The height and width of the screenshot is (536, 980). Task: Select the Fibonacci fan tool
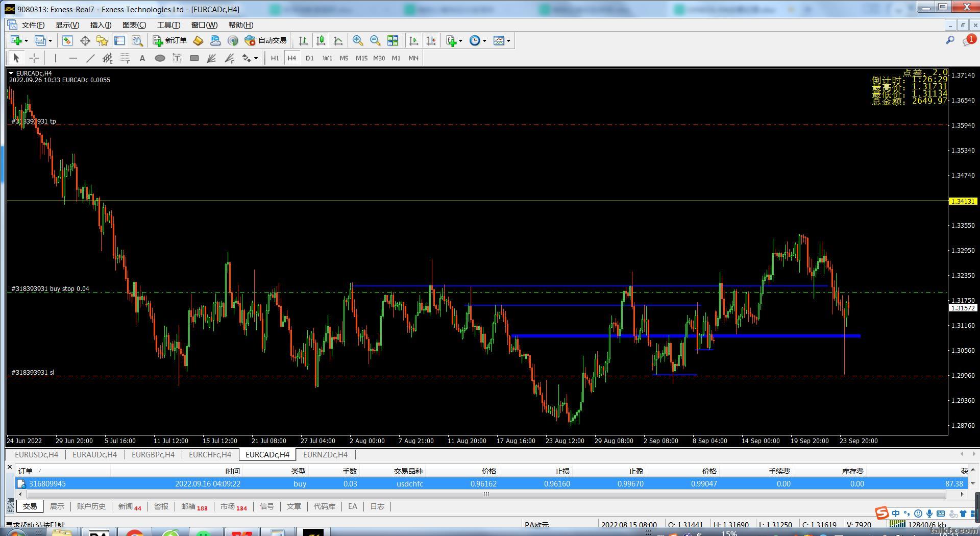click(x=212, y=58)
